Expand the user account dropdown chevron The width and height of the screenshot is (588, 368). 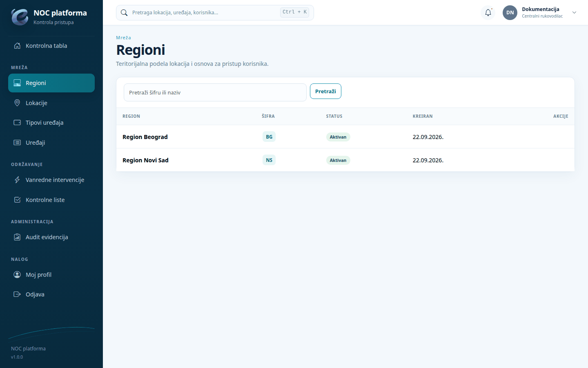[x=574, y=13]
